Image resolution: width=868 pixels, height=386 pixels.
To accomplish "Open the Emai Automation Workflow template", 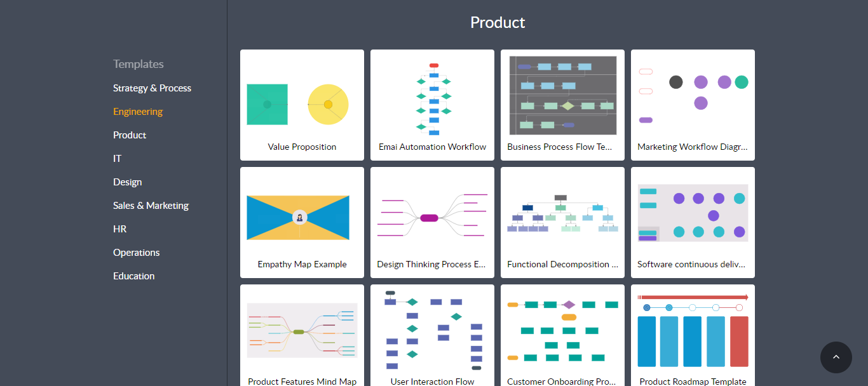I will 432,105.
